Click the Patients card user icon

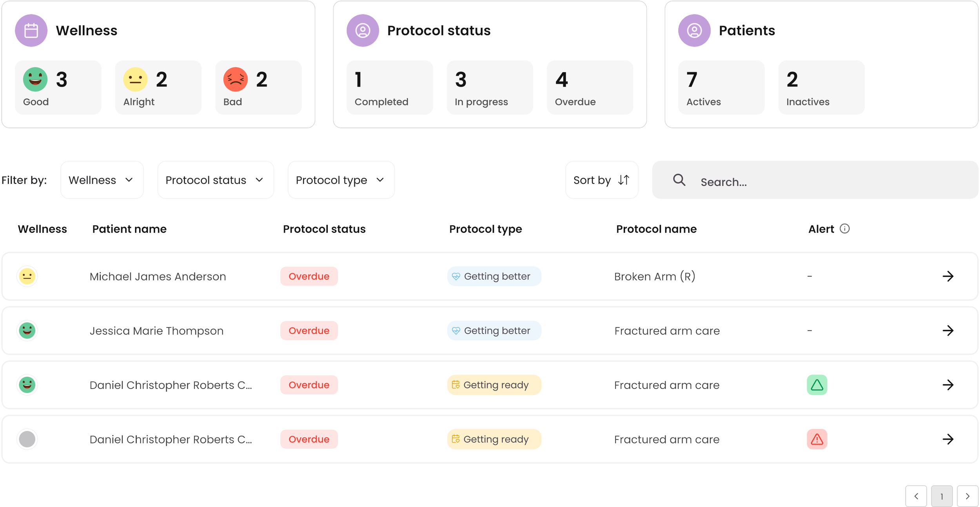point(694,31)
